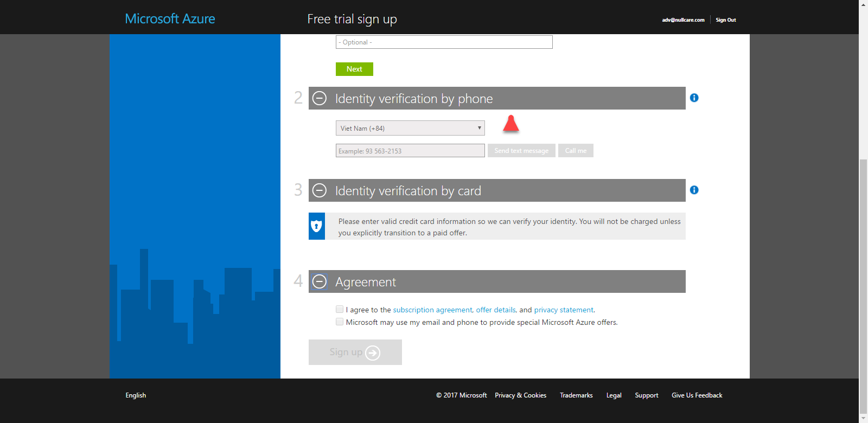
Task: Open the privacy statement link
Action: click(564, 310)
